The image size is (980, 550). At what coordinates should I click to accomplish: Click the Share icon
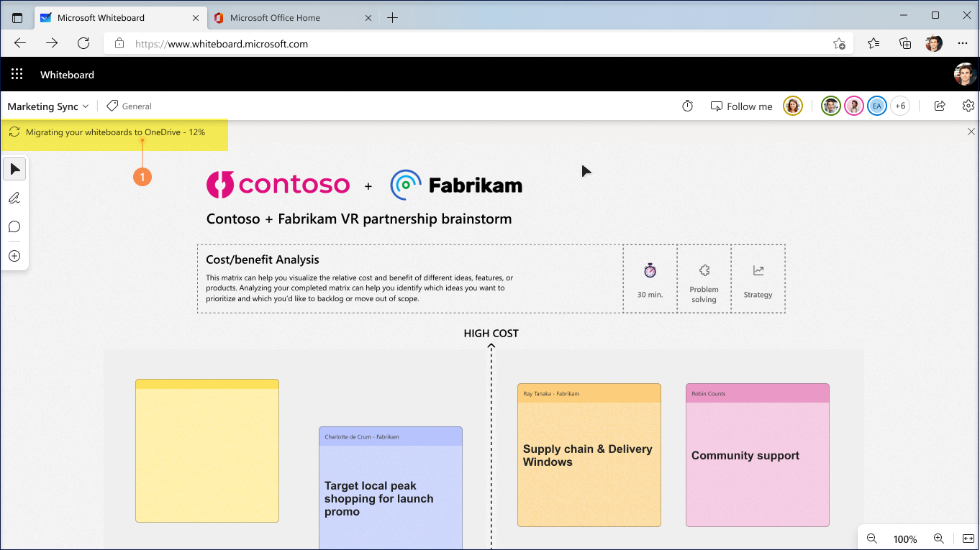(939, 106)
